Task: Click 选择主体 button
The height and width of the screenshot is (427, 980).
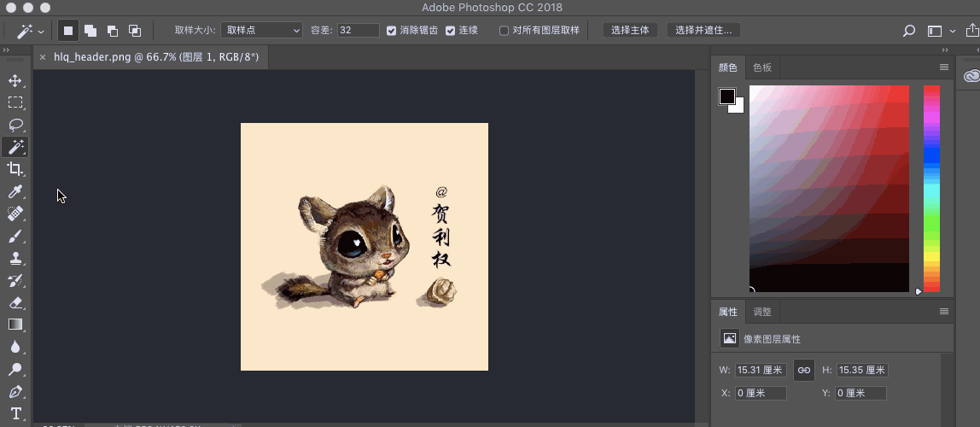Action: (630, 30)
